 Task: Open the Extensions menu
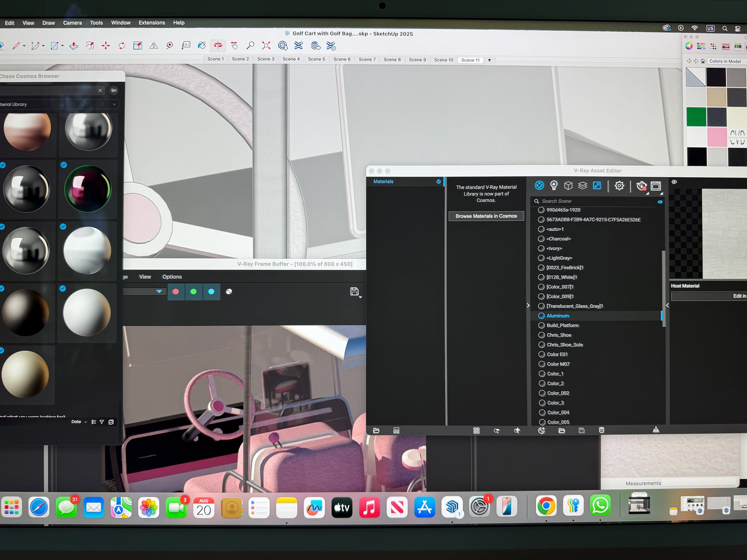(152, 23)
